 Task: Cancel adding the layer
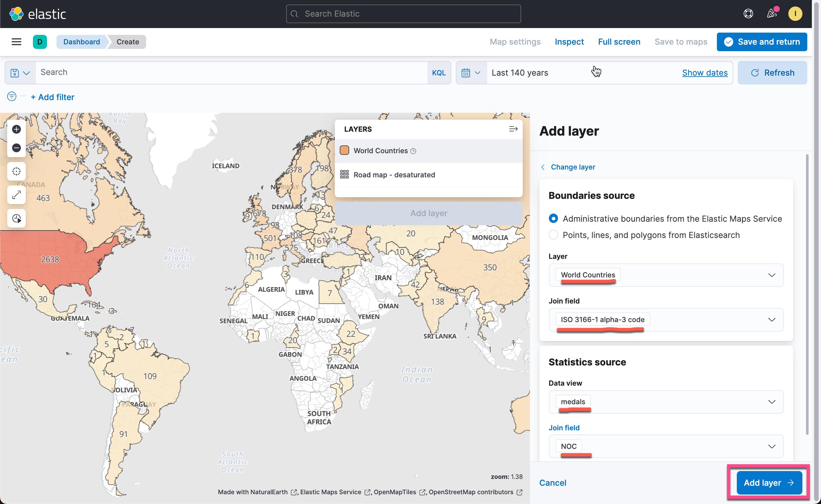click(552, 483)
